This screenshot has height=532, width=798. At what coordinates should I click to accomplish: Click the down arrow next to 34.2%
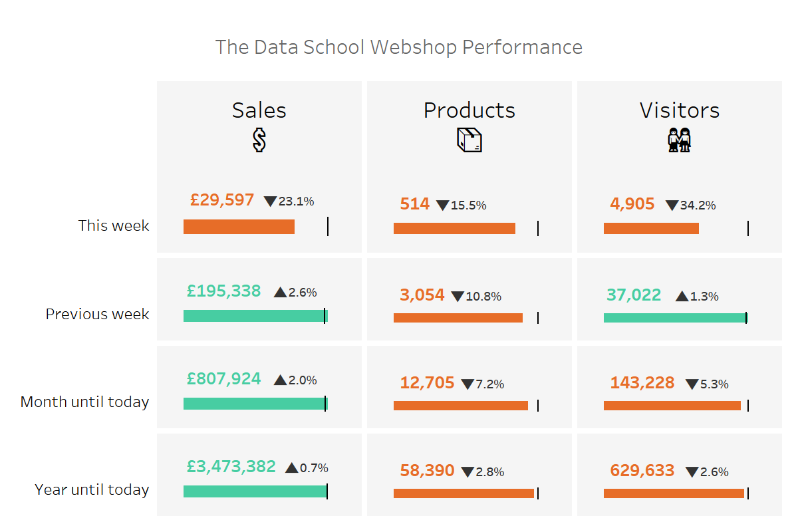(672, 205)
